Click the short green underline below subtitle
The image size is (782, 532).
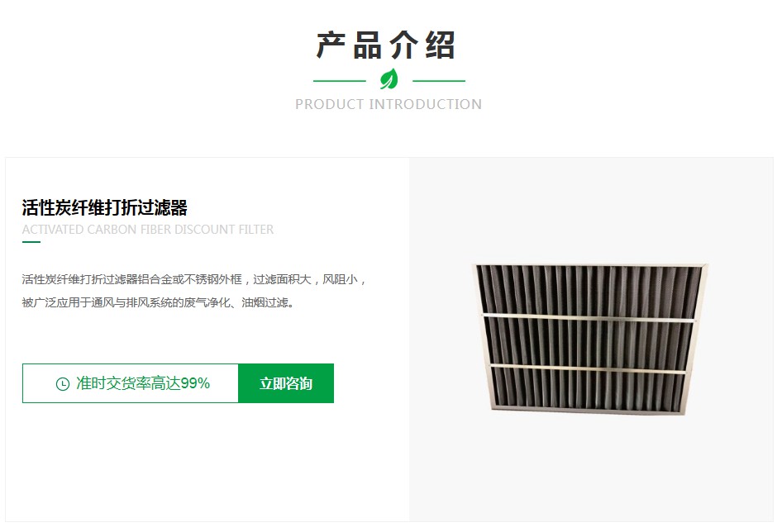(31, 242)
